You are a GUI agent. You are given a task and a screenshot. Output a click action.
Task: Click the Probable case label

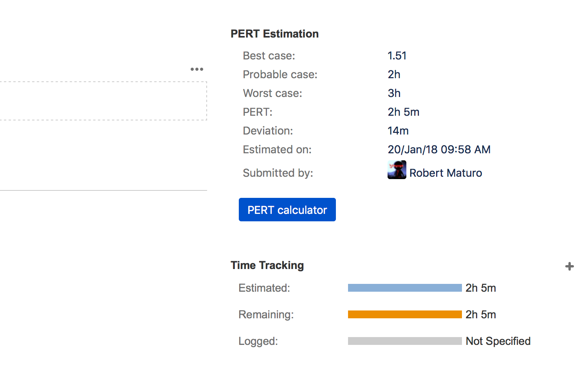click(280, 74)
